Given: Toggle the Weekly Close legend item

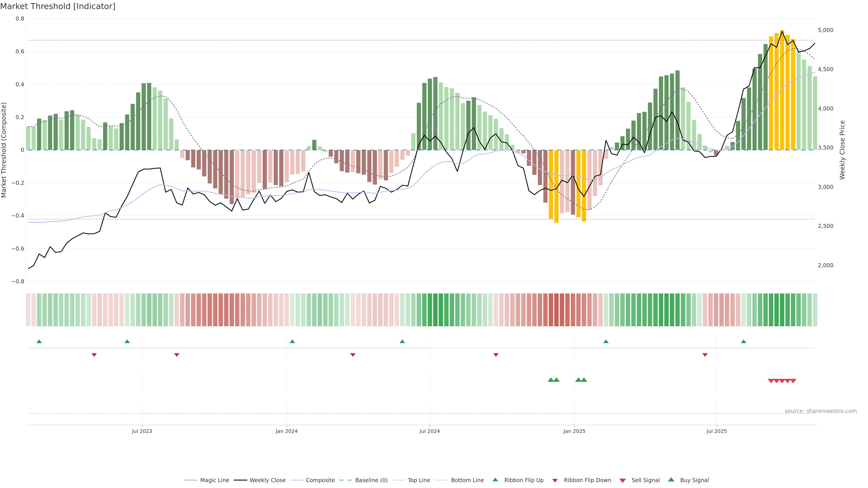Looking at the screenshot, I should 267,480.
